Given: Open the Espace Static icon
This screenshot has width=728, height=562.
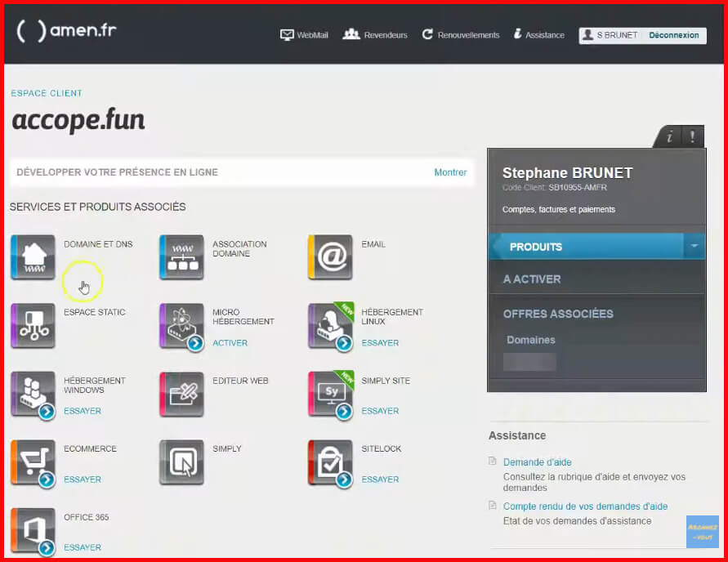Looking at the screenshot, I should 33,325.
